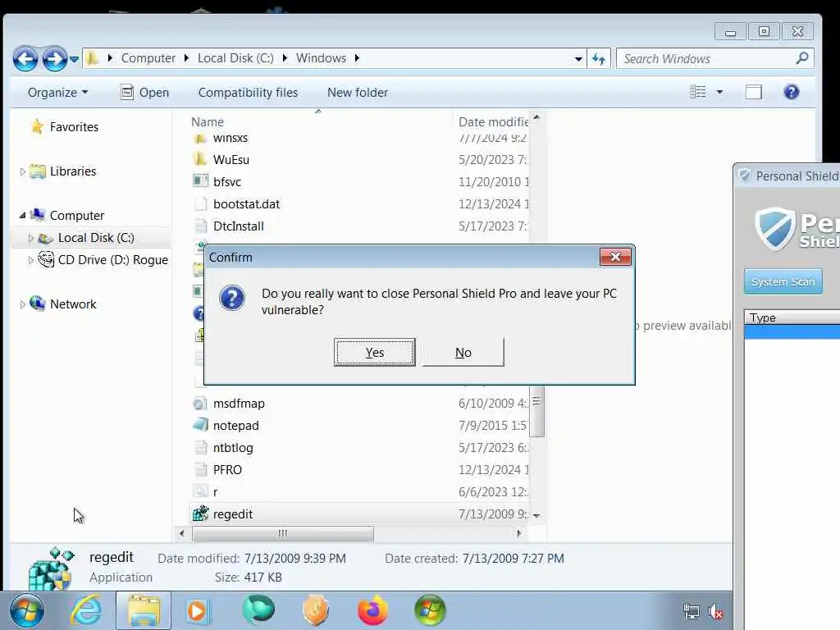
Task: Open Explorer help icon
Action: pos(792,92)
